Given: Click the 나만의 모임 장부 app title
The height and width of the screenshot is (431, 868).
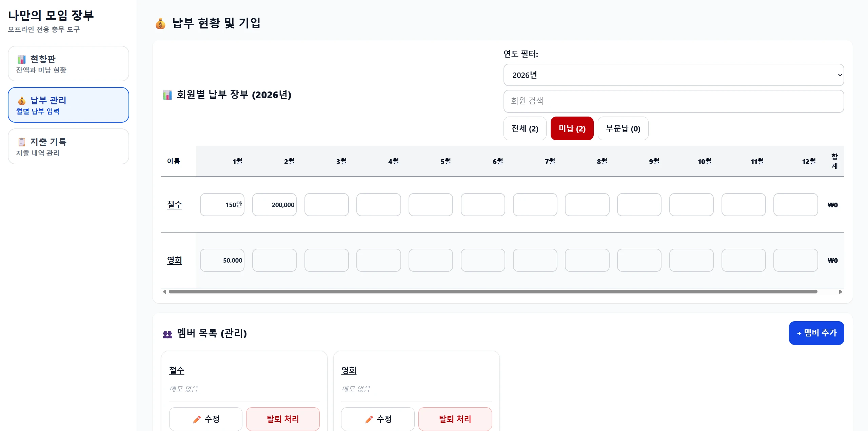Looking at the screenshot, I should click(51, 15).
